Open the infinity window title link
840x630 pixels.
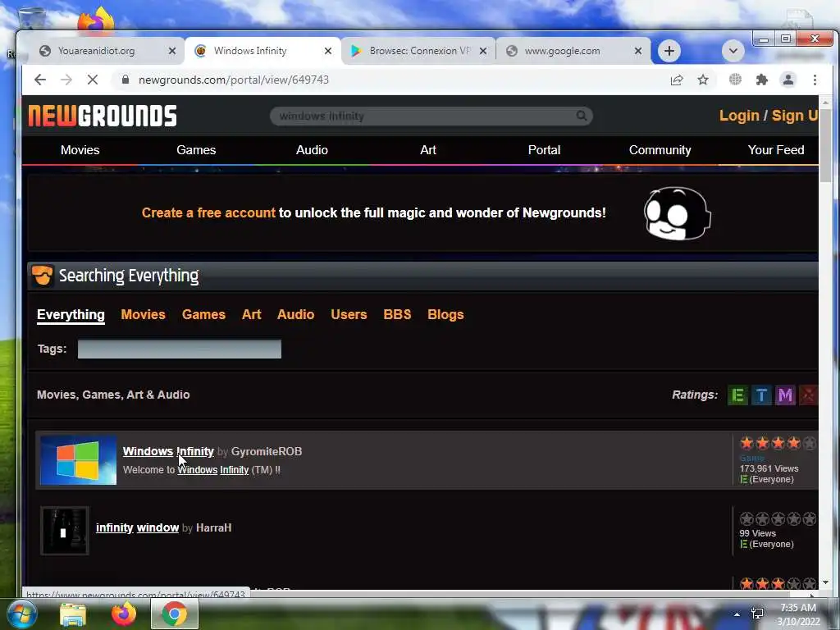click(x=137, y=527)
